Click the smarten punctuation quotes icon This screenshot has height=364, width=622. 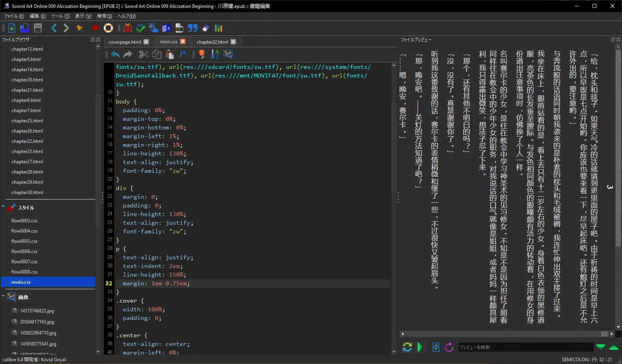(x=193, y=28)
